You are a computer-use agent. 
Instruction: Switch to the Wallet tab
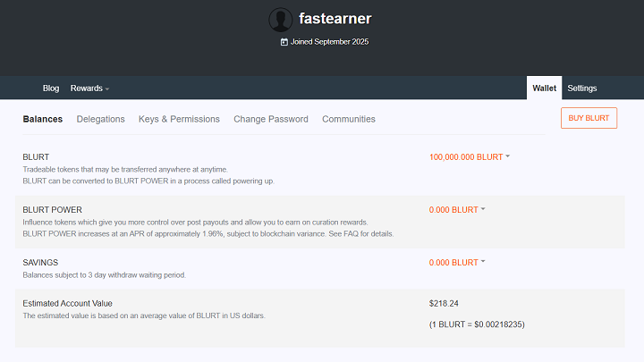tap(544, 88)
